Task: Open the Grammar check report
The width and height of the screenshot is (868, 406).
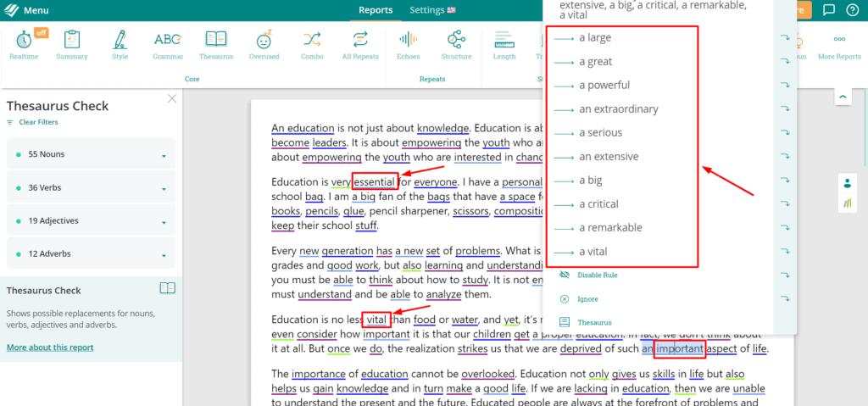Action: [168, 44]
